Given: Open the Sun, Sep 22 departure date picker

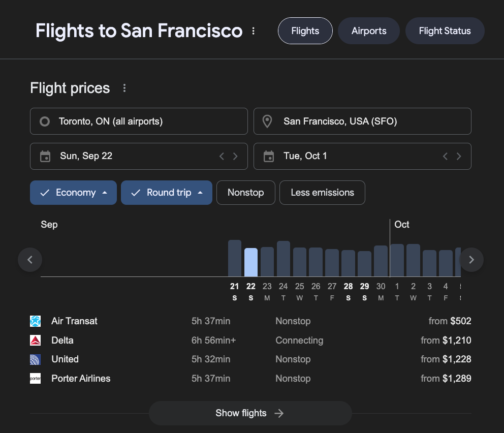Looking at the screenshot, I should pyautogui.click(x=139, y=156).
